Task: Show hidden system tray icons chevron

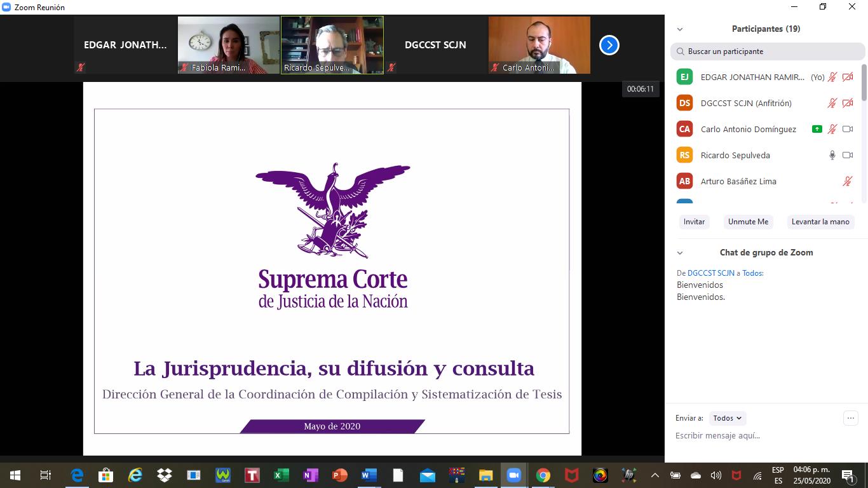Action: (655, 475)
